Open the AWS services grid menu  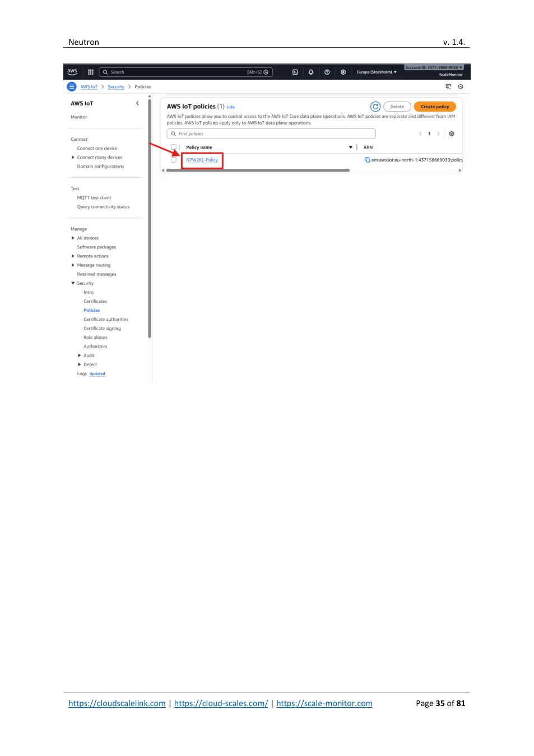pos(91,72)
